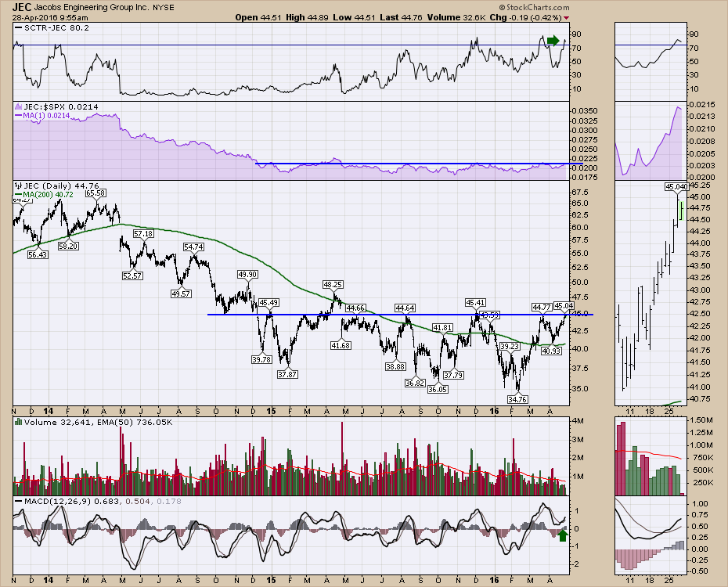Click the 56.43 price low label
The height and width of the screenshot is (587, 728).
click(38, 254)
